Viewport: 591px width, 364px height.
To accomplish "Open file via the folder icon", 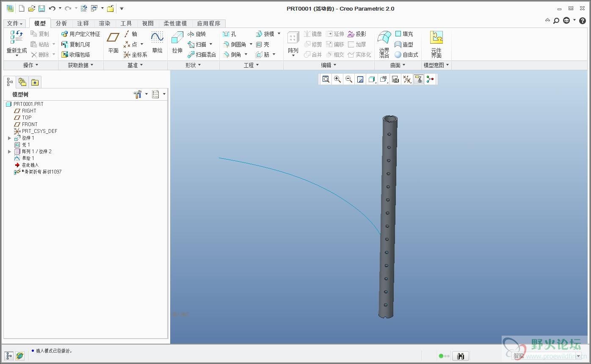I will tap(31, 8).
